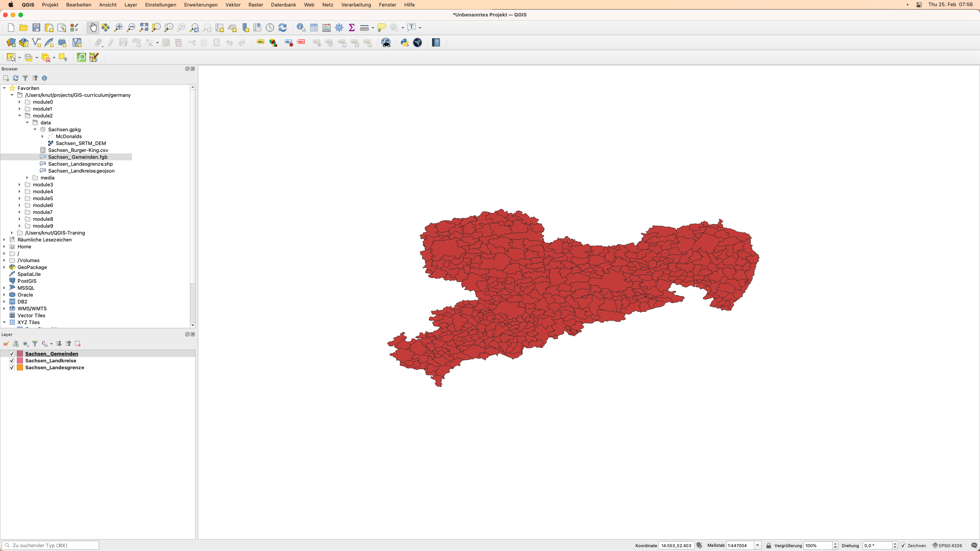Click the green QuickOSM search plugin icon
Viewport: 980px width, 551px height.
(82, 57)
